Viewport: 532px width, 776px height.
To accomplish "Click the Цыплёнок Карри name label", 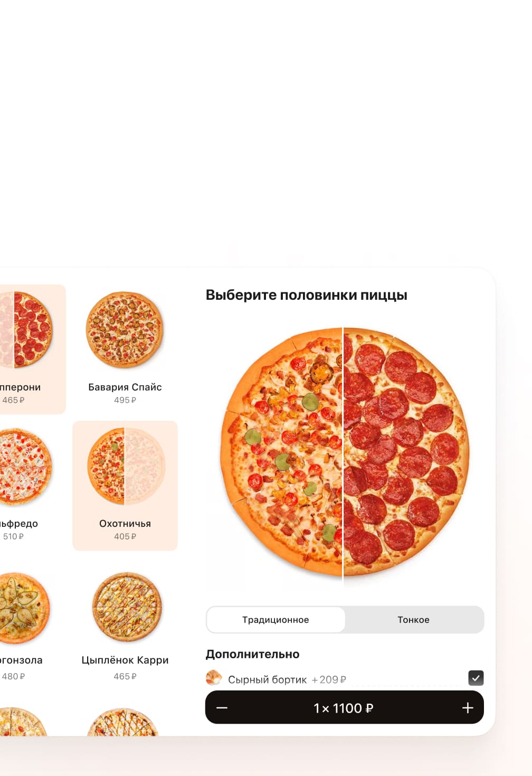I will (125, 660).
